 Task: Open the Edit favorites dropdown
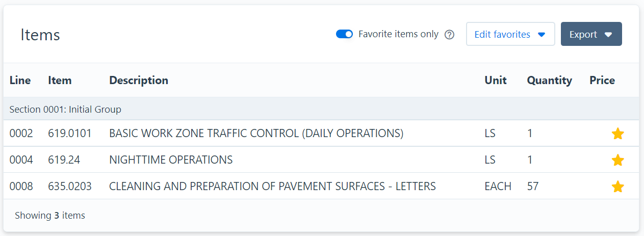510,34
